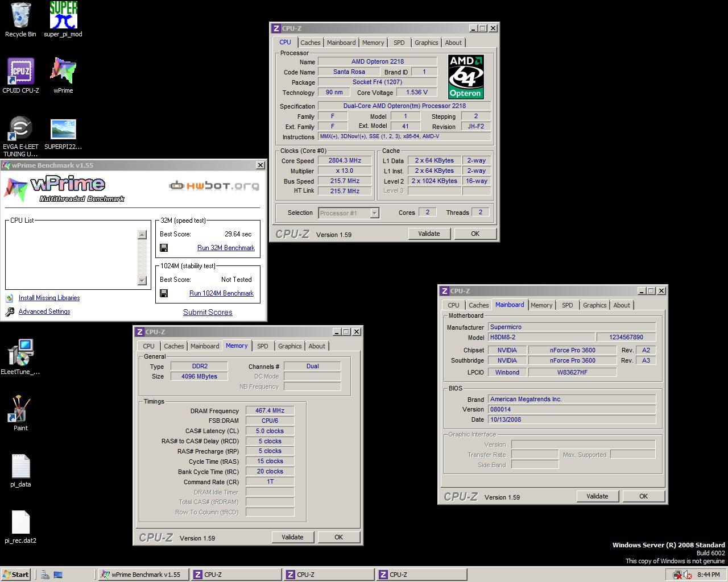
Task: Click the LPCIO model W83627HF field
Action: point(572,372)
